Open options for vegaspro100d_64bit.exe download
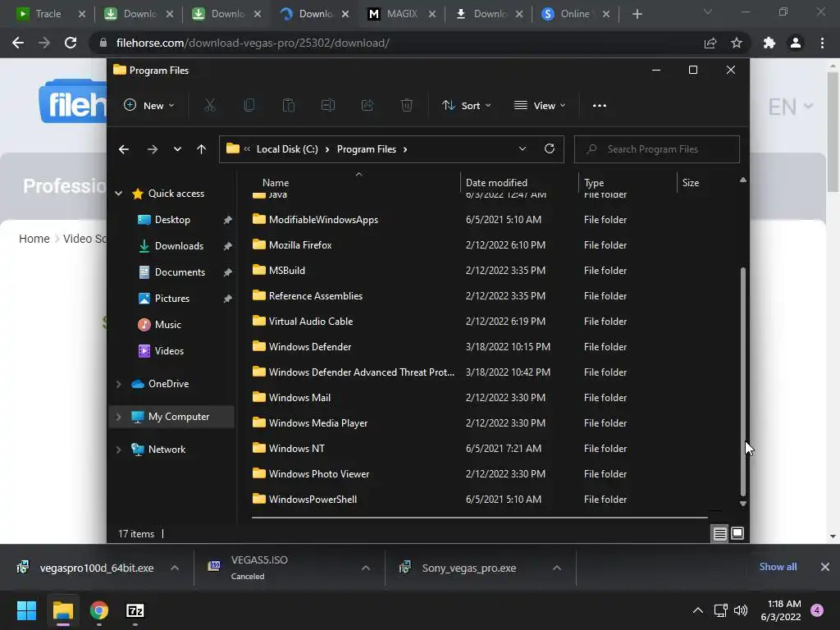The height and width of the screenshot is (630, 840). tap(175, 568)
